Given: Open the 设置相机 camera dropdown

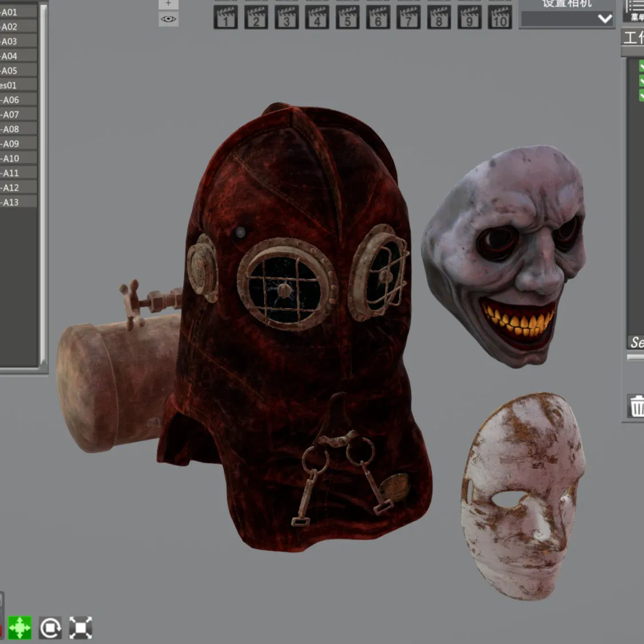Looking at the screenshot, I should point(567,18).
